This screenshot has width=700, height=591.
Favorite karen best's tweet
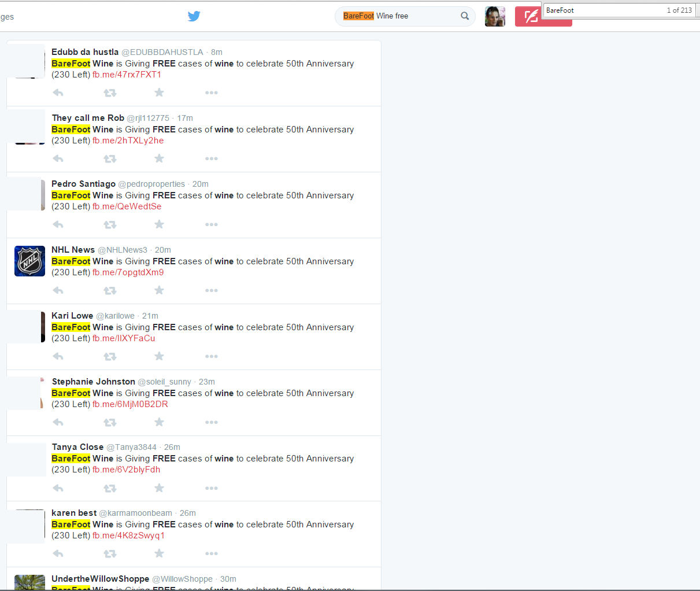(159, 553)
